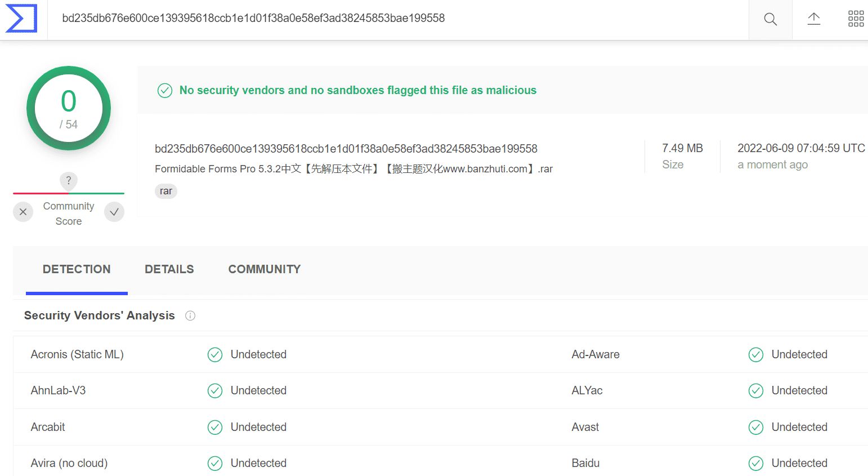
Task: Open the COMMUNITY tab
Action: coord(265,269)
